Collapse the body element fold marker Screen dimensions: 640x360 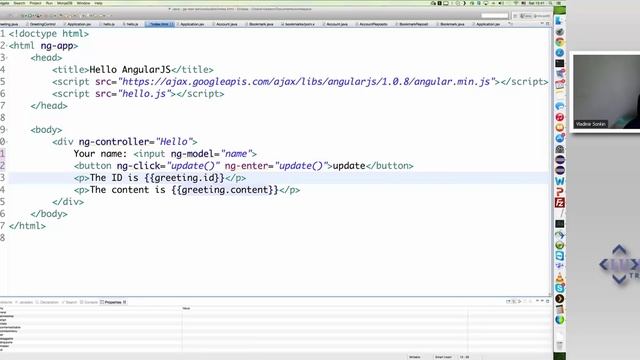click(x=7, y=130)
